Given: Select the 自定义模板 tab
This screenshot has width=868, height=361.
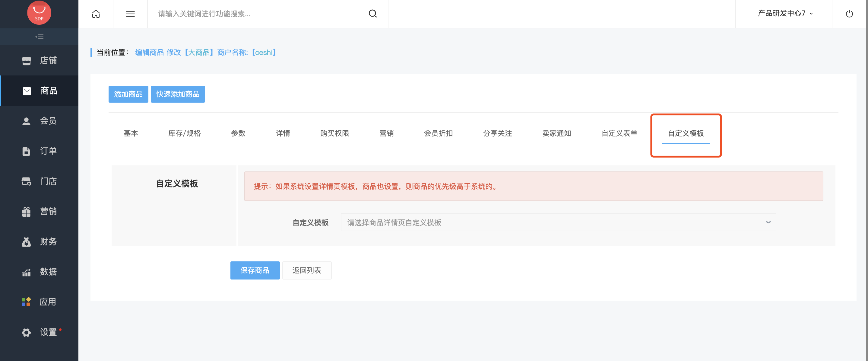Looking at the screenshot, I should 686,133.
